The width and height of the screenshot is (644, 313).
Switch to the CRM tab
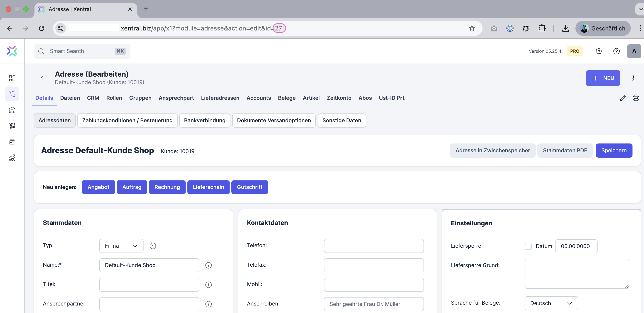pos(93,98)
